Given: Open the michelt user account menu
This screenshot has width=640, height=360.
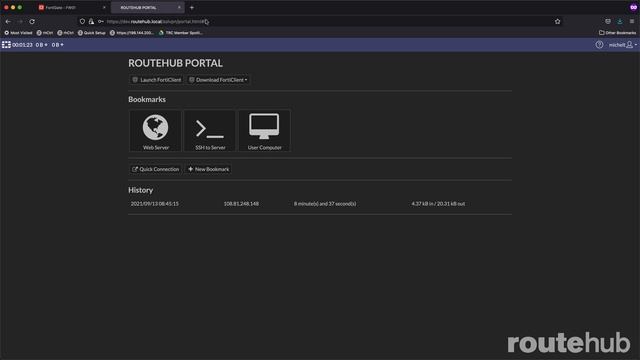Looking at the screenshot, I should pos(622,45).
